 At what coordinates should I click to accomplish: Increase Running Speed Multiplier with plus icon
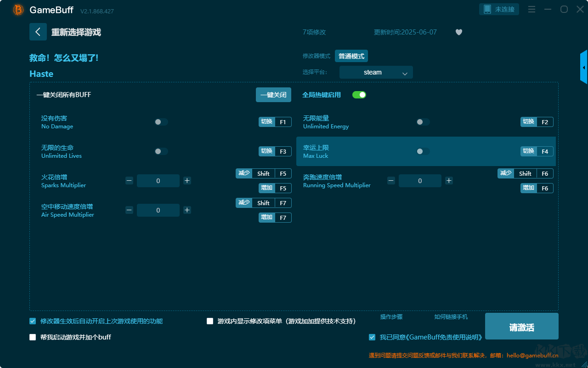449,181
